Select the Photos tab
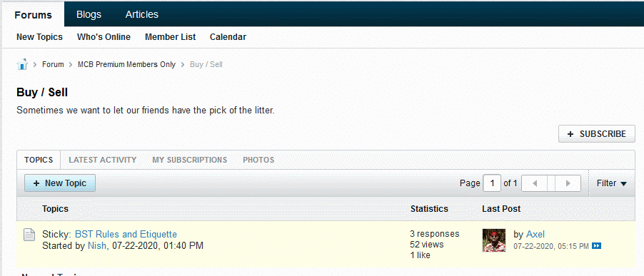The width and height of the screenshot is (644, 276). [x=258, y=160]
